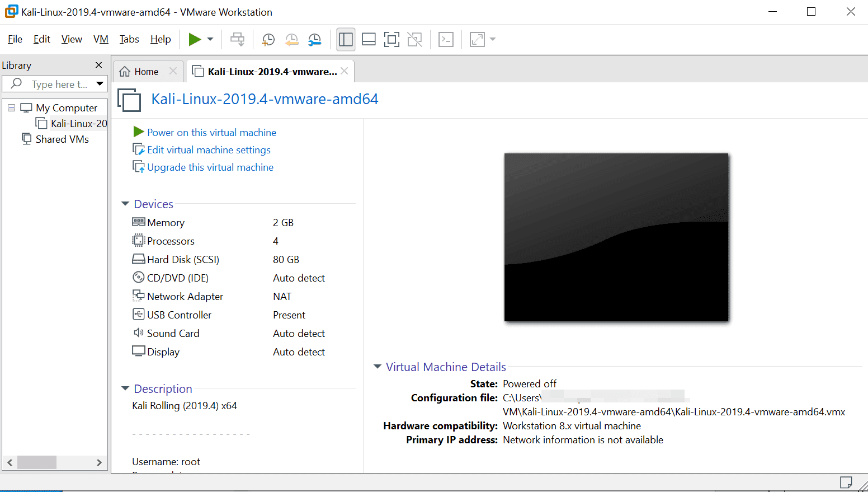Screen dimensions: 868x492
Task: Click the library scrollbar left arrow
Action: [10, 462]
